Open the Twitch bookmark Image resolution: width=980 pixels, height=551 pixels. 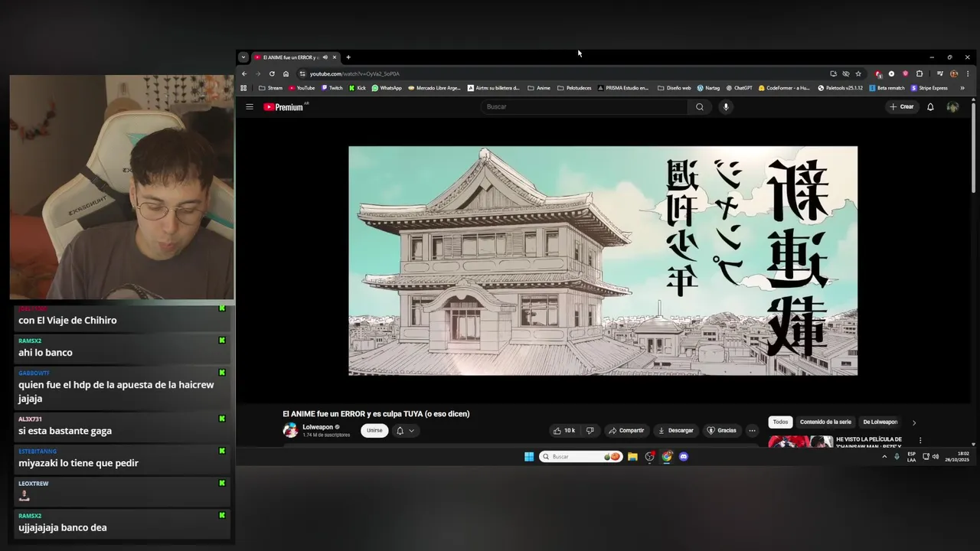click(332, 88)
